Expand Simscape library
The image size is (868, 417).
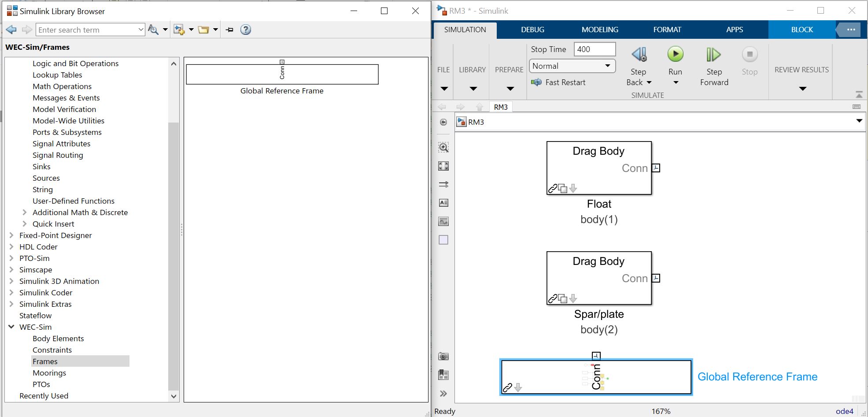click(x=11, y=270)
